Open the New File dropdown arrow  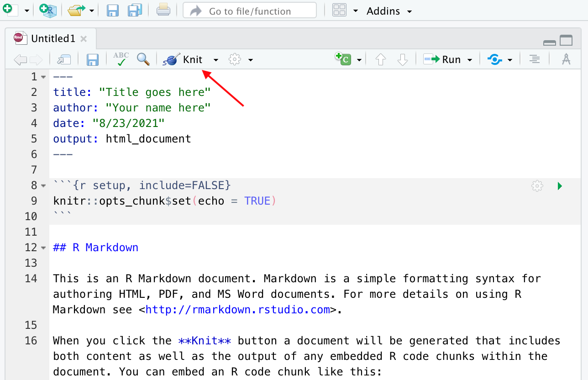(x=26, y=11)
